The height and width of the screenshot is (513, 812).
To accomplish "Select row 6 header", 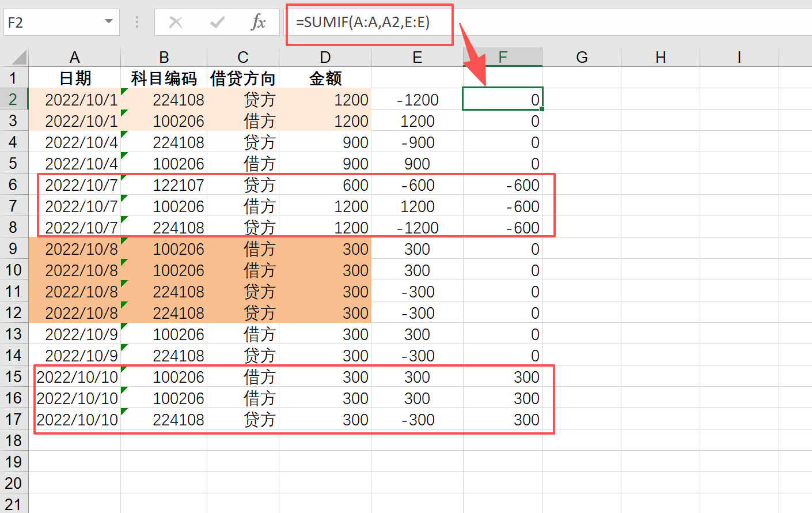I will (13, 185).
